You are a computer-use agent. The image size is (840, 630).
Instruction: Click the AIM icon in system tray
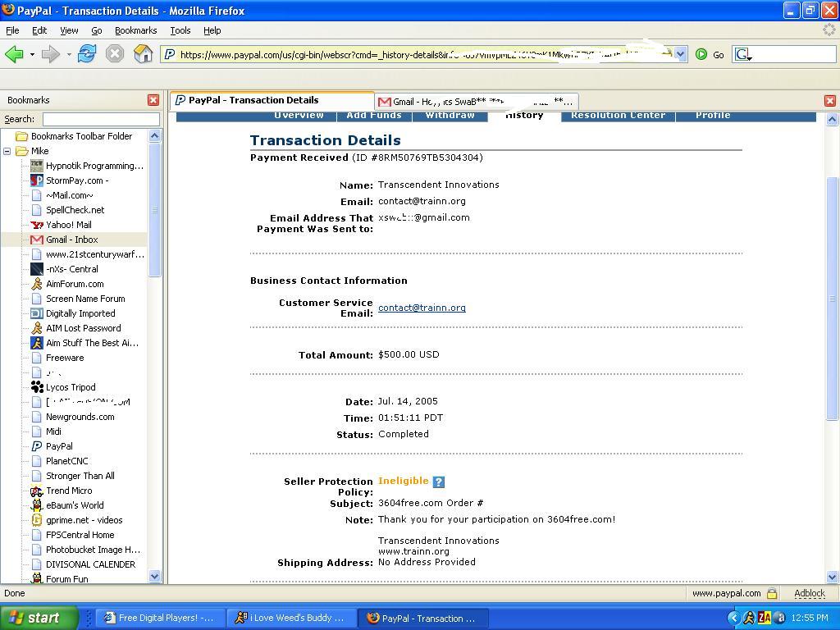749,618
